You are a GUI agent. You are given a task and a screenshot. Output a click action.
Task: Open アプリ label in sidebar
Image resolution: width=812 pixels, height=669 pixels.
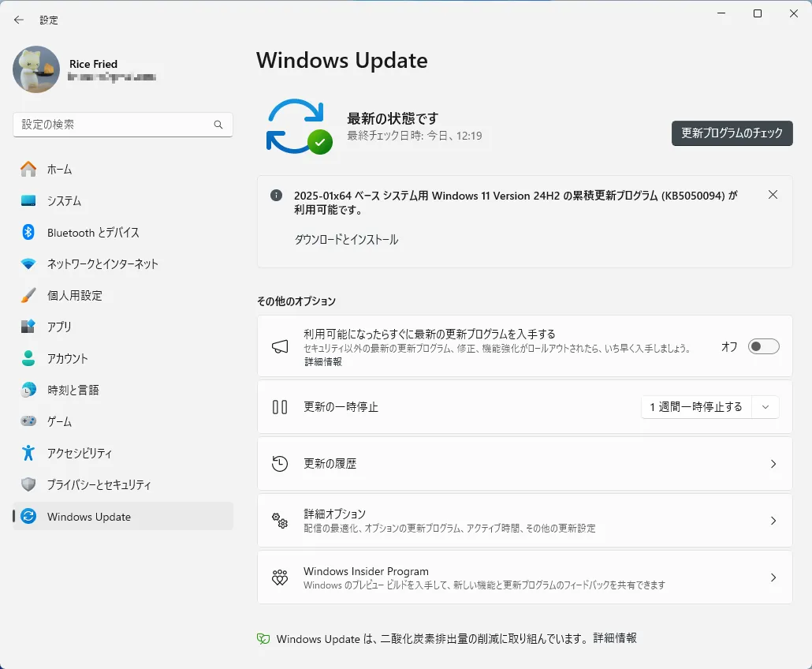point(59,327)
